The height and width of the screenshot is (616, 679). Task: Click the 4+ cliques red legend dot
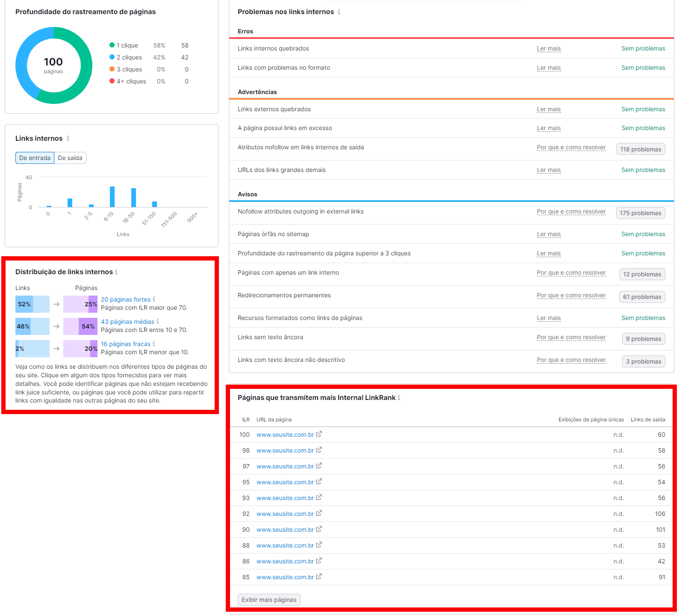pyautogui.click(x=112, y=81)
